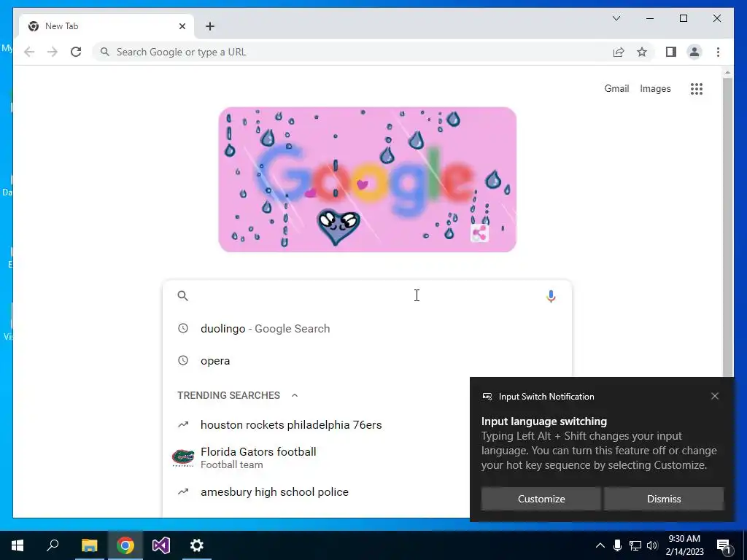Click the browser back arrow
Viewport: 747px width, 560px height.
[29, 52]
